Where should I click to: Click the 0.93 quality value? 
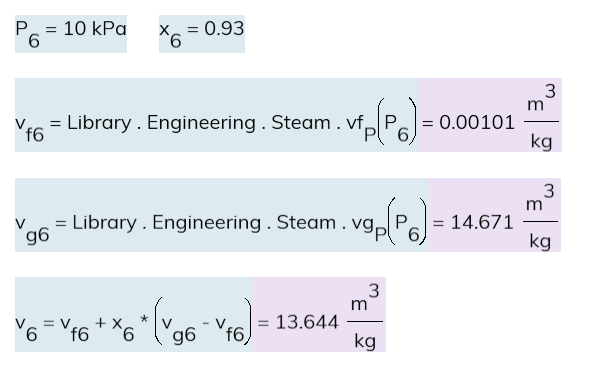[224, 29]
